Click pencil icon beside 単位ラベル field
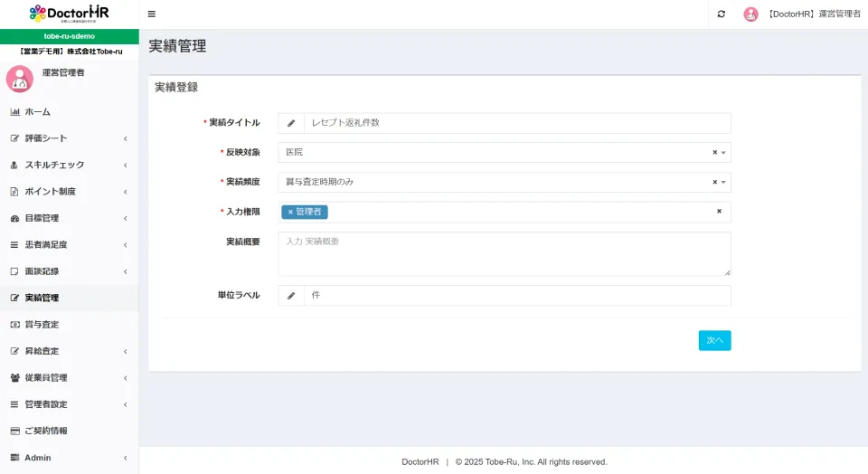The width and height of the screenshot is (868, 474). coord(291,296)
